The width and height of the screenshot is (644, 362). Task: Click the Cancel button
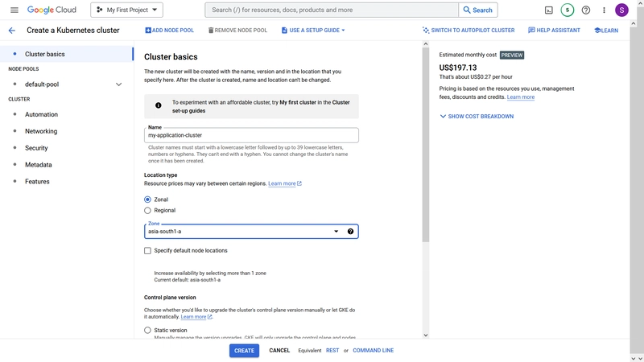[x=279, y=351]
